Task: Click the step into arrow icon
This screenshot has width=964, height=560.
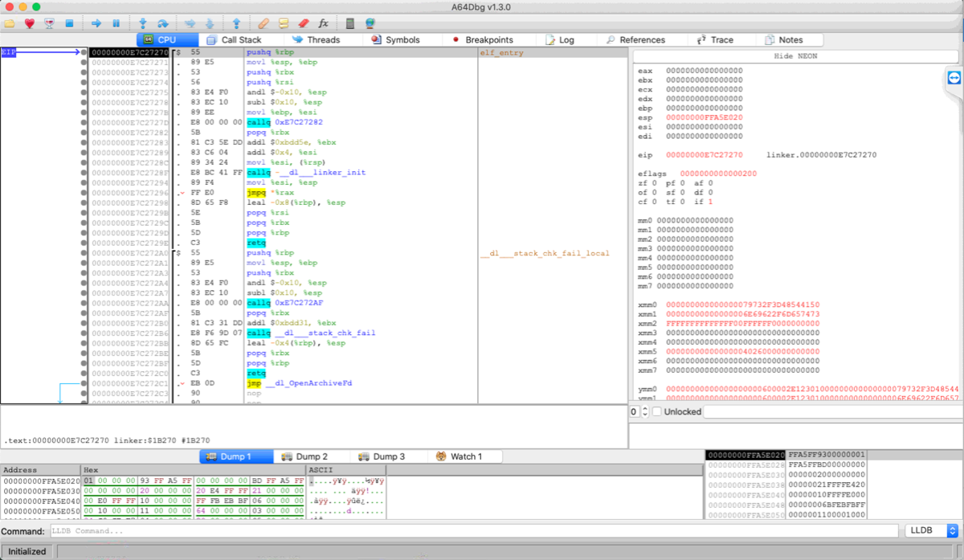Action: tap(143, 23)
